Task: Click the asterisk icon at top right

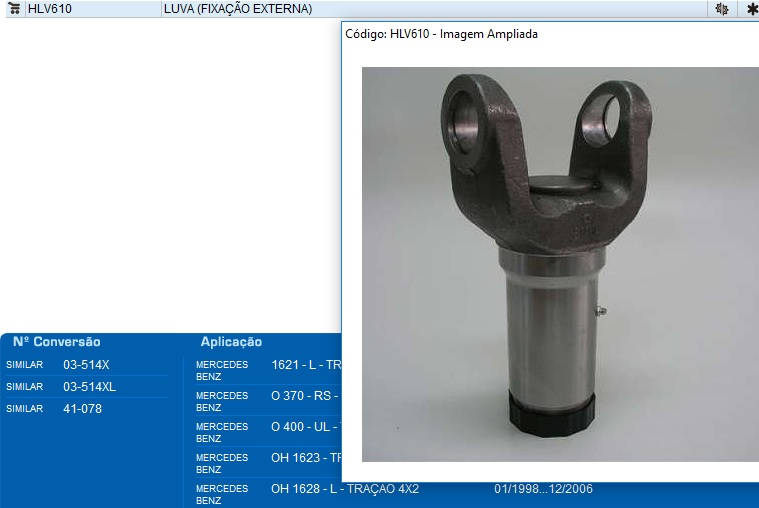Action: (x=752, y=9)
